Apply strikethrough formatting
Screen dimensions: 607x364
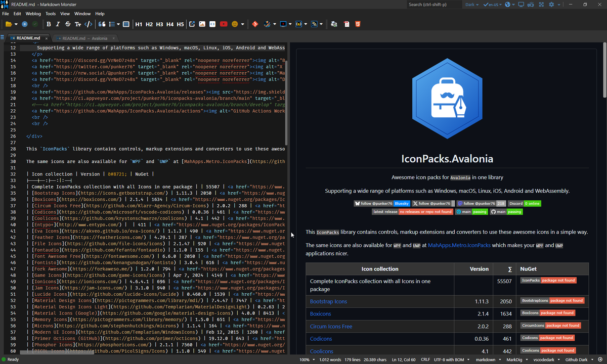pyautogui.click(x=68, y=24)
